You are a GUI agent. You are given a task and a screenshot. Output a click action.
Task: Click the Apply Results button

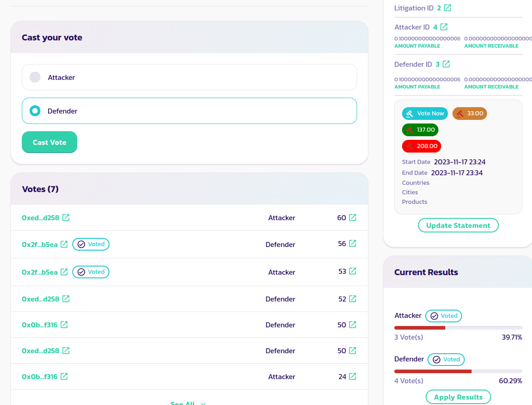(458, 397)
